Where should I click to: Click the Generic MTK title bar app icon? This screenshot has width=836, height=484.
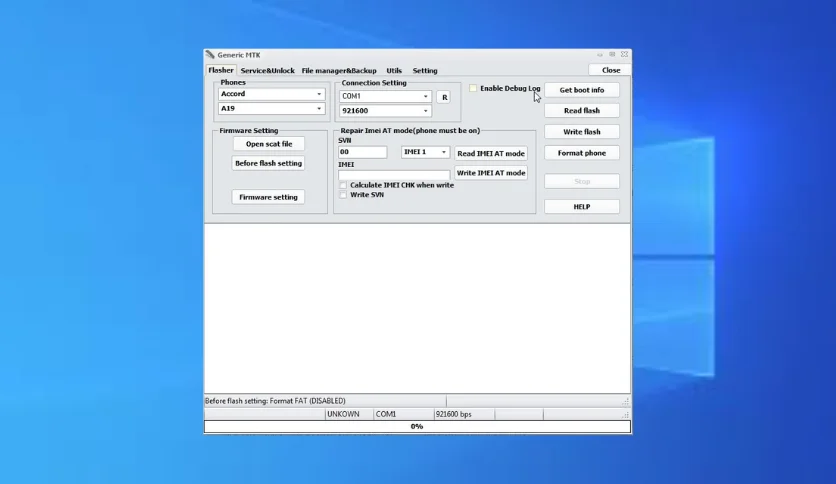pos(210,55)
